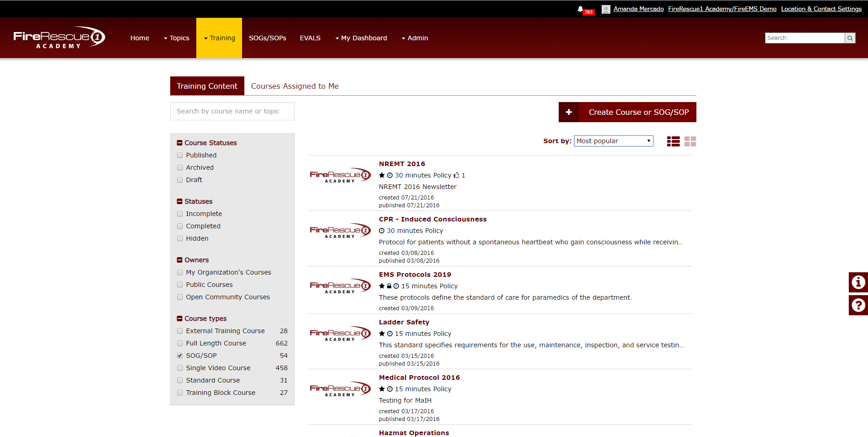
Task: Check the Public Courses filter
Action: click(180, 285)
